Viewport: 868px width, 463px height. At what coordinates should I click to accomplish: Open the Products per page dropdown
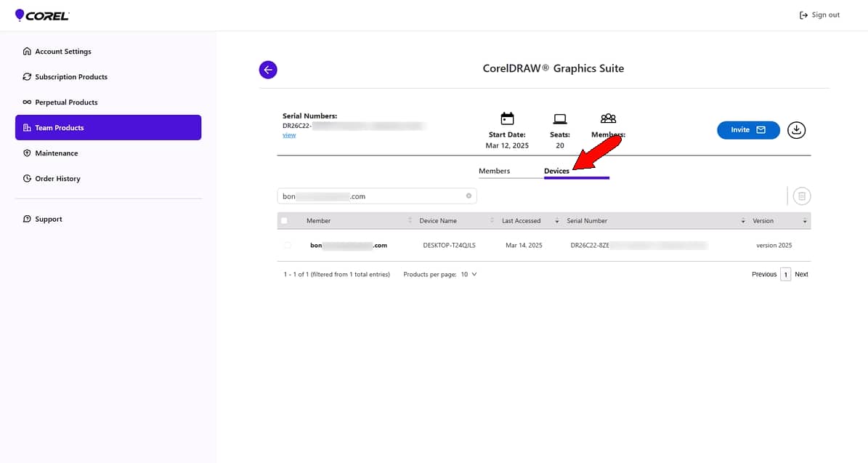(469, 275)
